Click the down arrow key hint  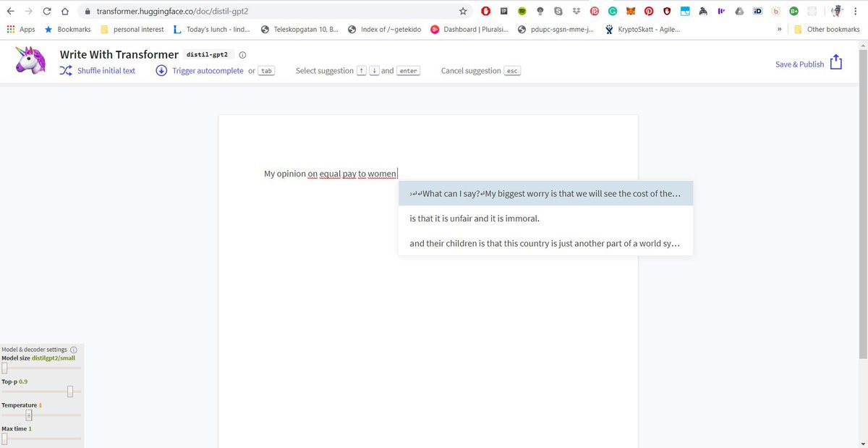(374, 71)
